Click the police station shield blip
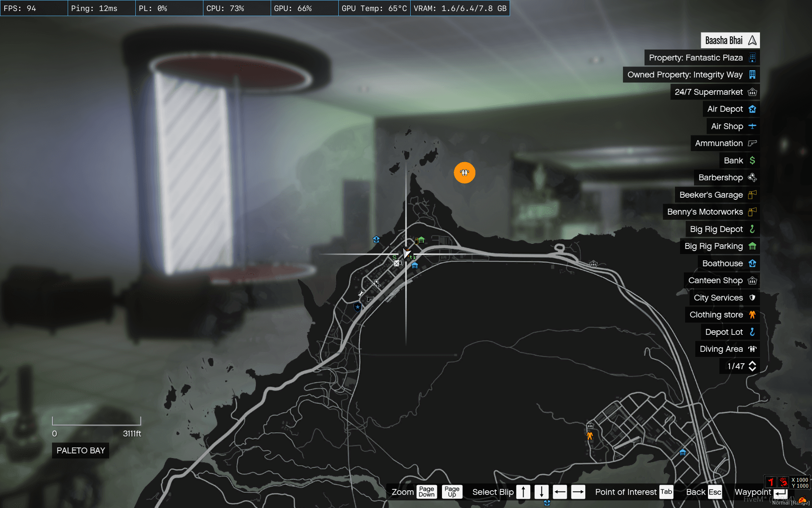This screenshot has width=812, height=508. tap(358, 306)
